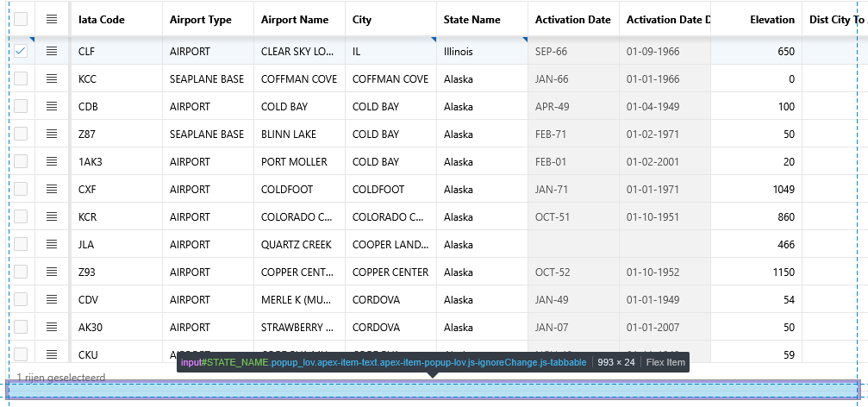This screenshot has height=407, width=868.
Task: Click the Activation Date column header
Action: click(572, 20)
